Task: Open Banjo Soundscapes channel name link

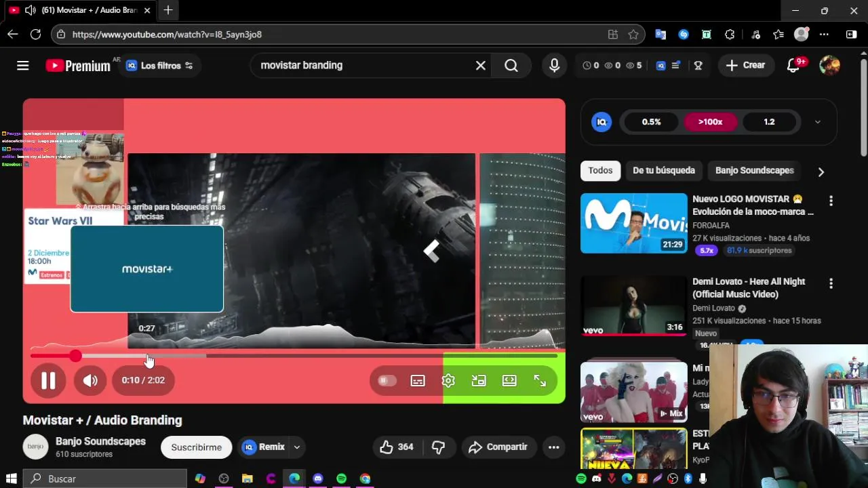Action: (x=100, y=441)
